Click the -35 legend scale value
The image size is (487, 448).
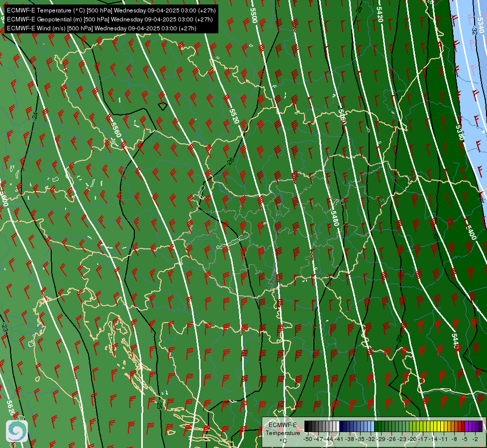[361, 439]
